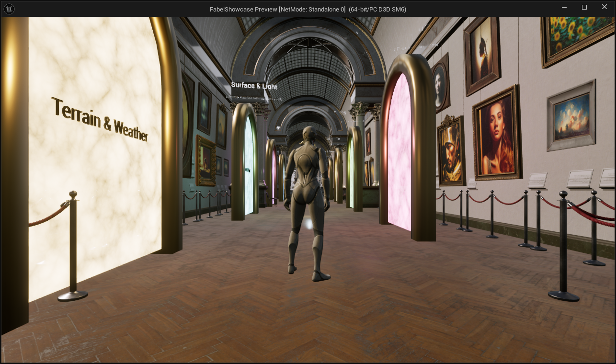This screenshot has width=616, height=364.
Task: Close the FabelShowcase Preview window
Action: tap(605, 8)
